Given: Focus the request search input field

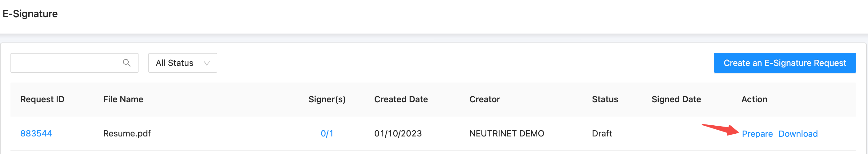Looking at the screenshot, I should pyautogui.click(x=66, y=63).
